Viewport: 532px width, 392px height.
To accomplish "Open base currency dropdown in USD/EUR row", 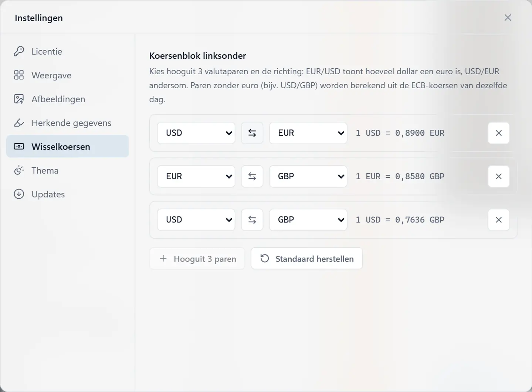I will (x=196, y=133).
